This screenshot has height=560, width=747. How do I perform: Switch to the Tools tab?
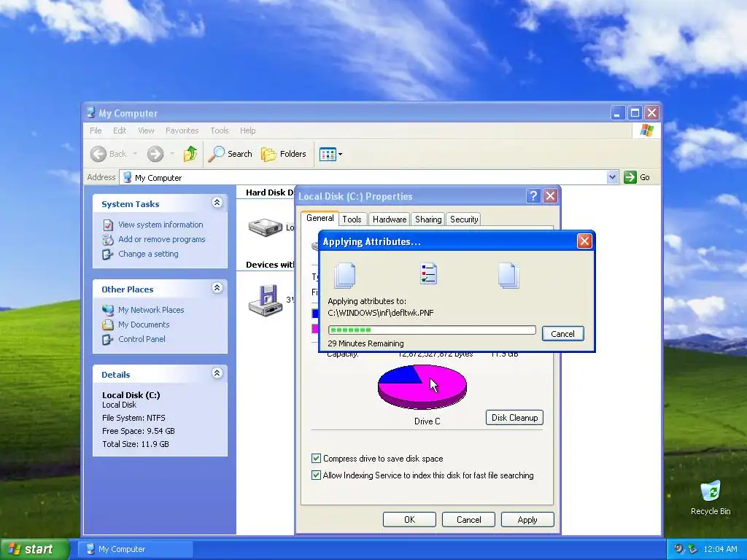[352, 219]
